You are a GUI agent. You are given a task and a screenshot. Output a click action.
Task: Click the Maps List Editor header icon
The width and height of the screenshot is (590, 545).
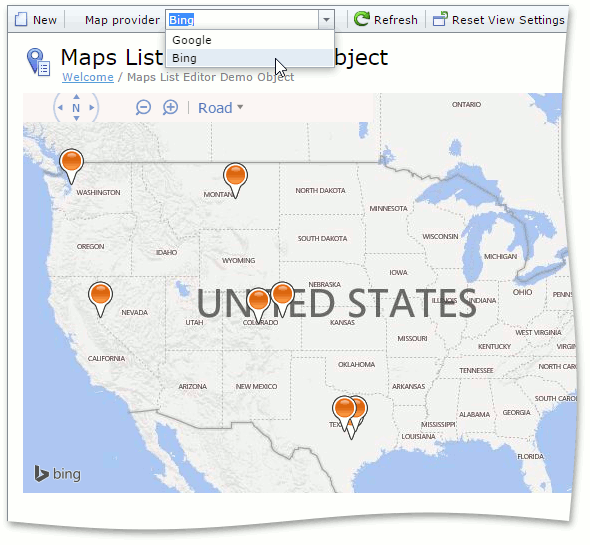[x=38, y=62]
